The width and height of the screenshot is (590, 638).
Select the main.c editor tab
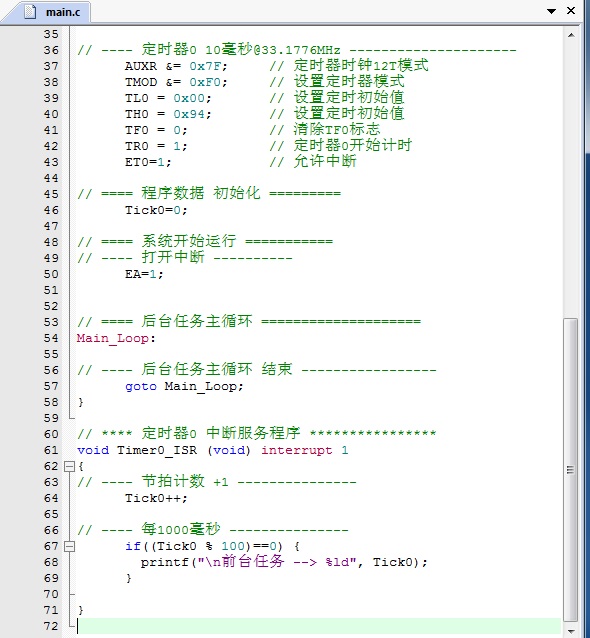coord(51,12)
